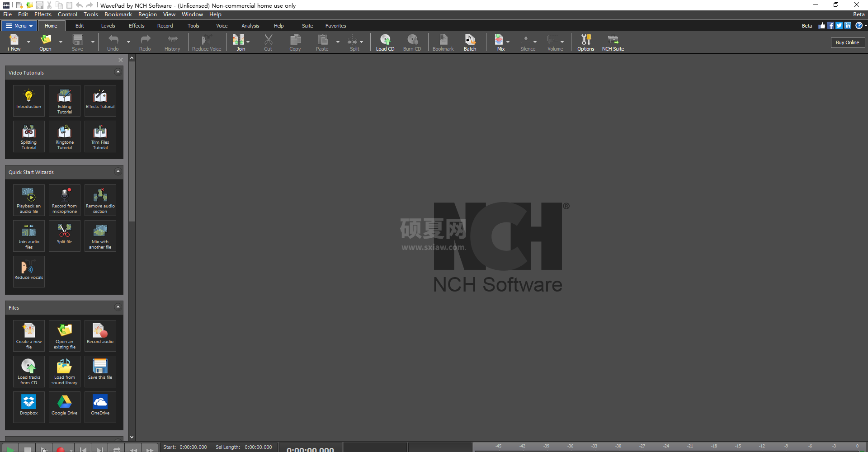Image resolution: width=868 pixels, height=452 pixels.
Task: Click the Reduce Voice toolbar icon
Action: point(207,42)
